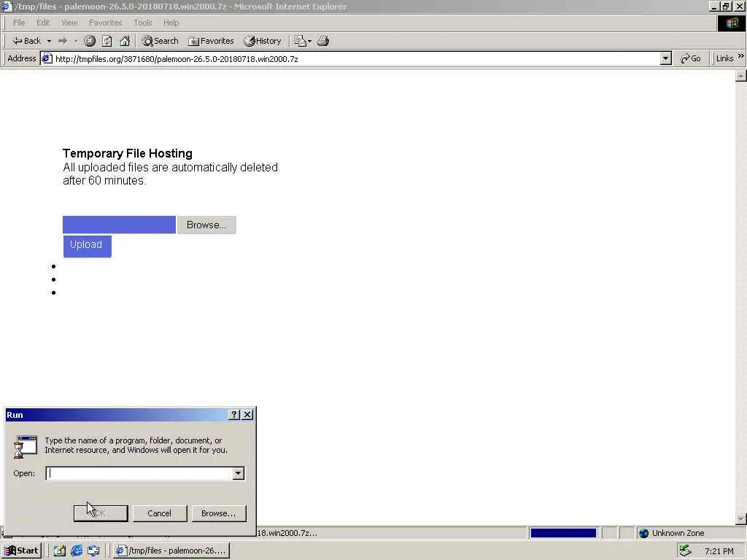Click in the Run dialog Open field
The height and width of the screenshot is (560, 747).
(x=139, y=473)
